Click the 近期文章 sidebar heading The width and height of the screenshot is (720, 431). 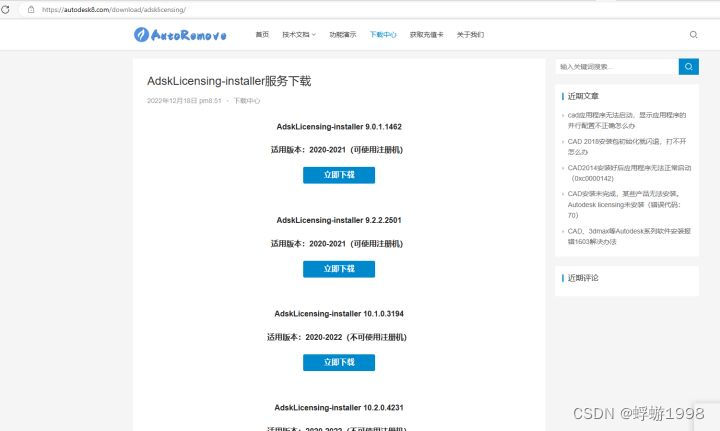point(583,96)
